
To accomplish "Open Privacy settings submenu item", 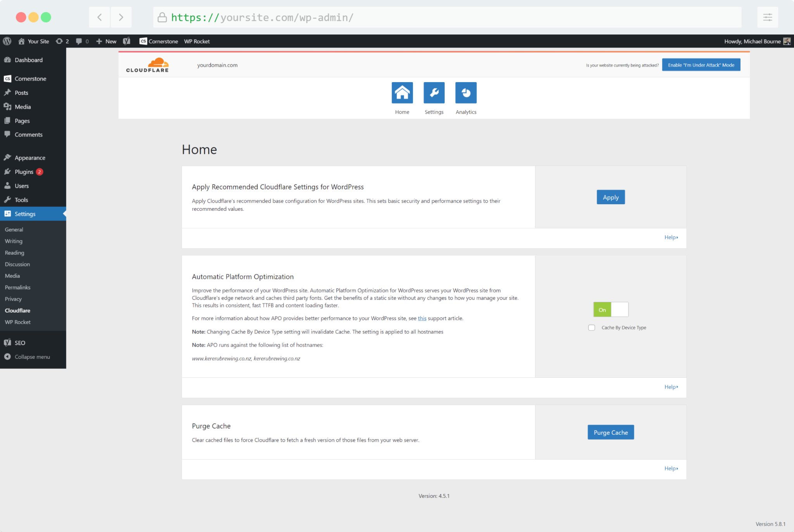I will 13,299.
